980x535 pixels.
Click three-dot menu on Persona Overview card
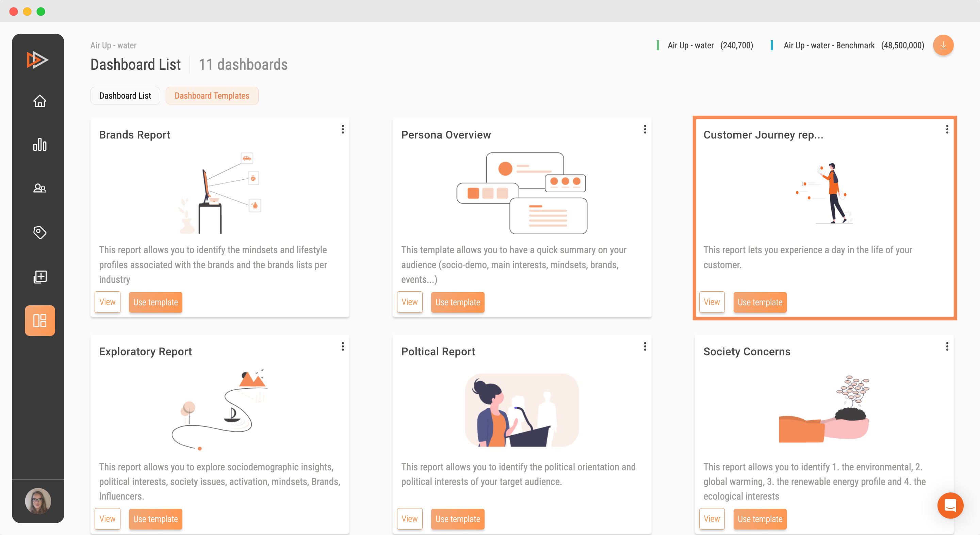coord(645,129)
